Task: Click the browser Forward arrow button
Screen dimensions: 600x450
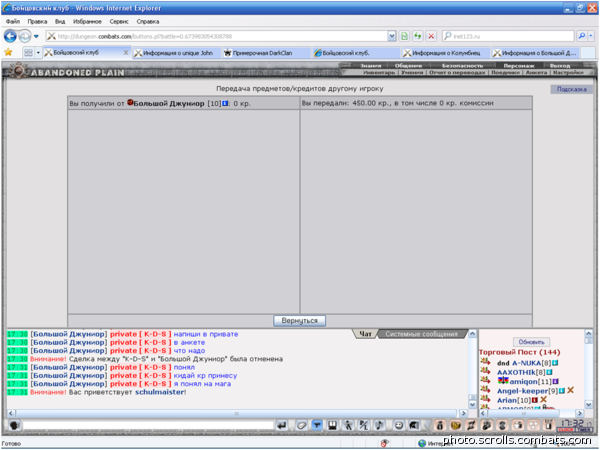Action: coord(24,36)
